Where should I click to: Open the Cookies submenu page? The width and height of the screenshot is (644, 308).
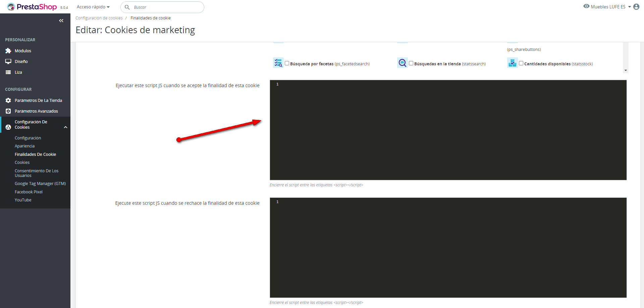22,163
